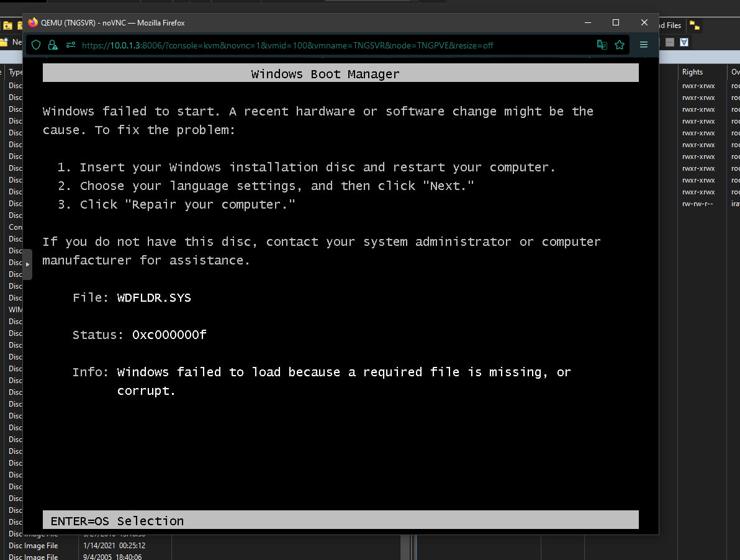
Task: Select the Disc Image File dated 1/14/2021
Action: pyautogui.click(x=33, y=546)
